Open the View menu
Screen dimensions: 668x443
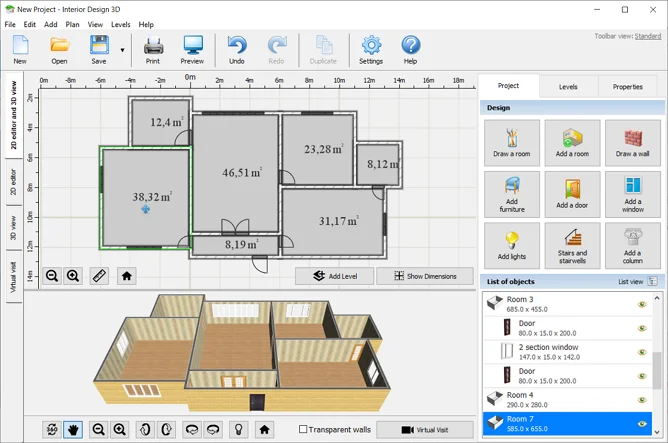coord(95,24)
